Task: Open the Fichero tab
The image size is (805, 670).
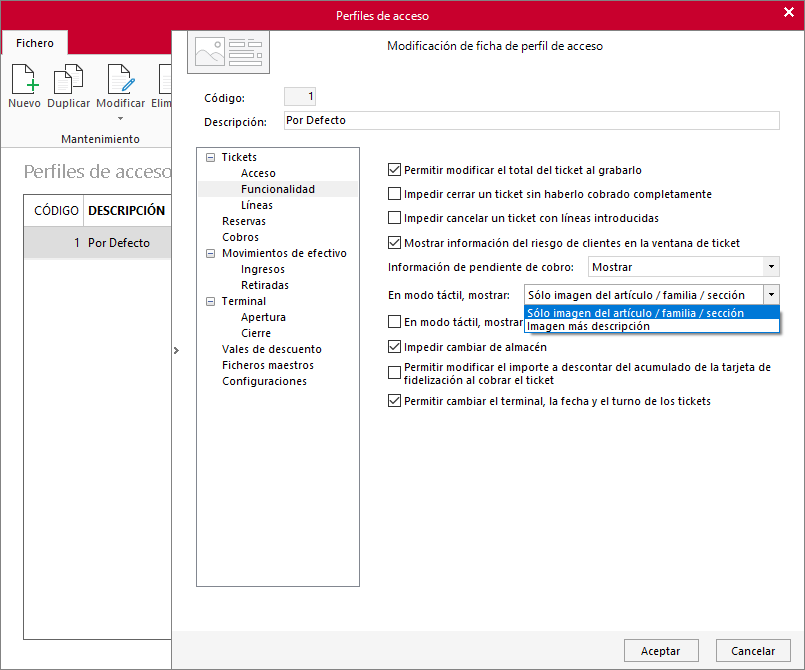Action: click(x=35, y=43)
